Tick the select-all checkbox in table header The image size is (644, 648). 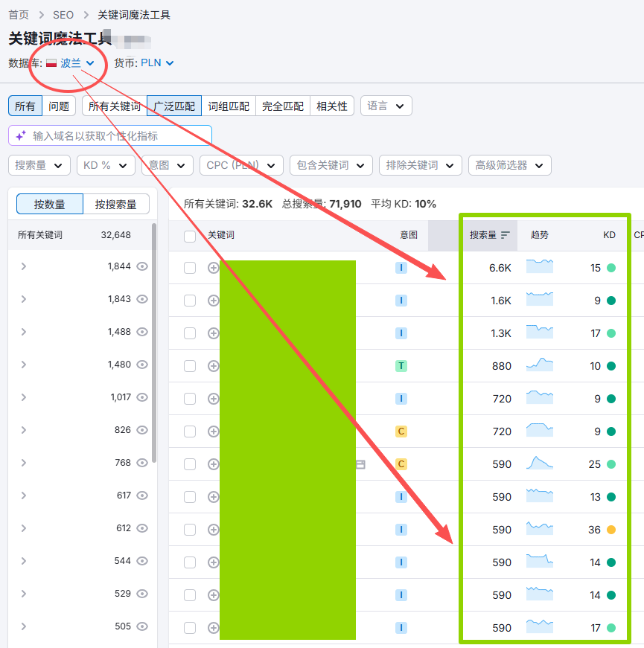click(x=189, y=237)
